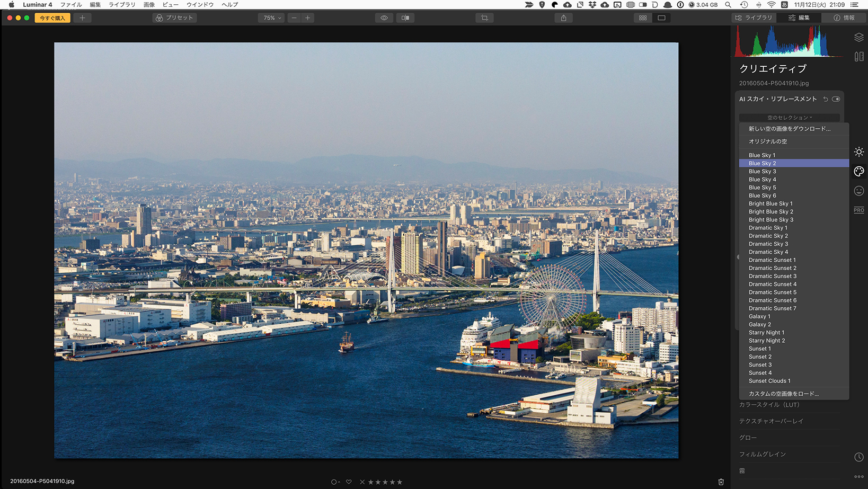The height and width of the screenshot is (489, 868).
Task: Open the ウインドウ menu
Action: (x=200, y=5)
